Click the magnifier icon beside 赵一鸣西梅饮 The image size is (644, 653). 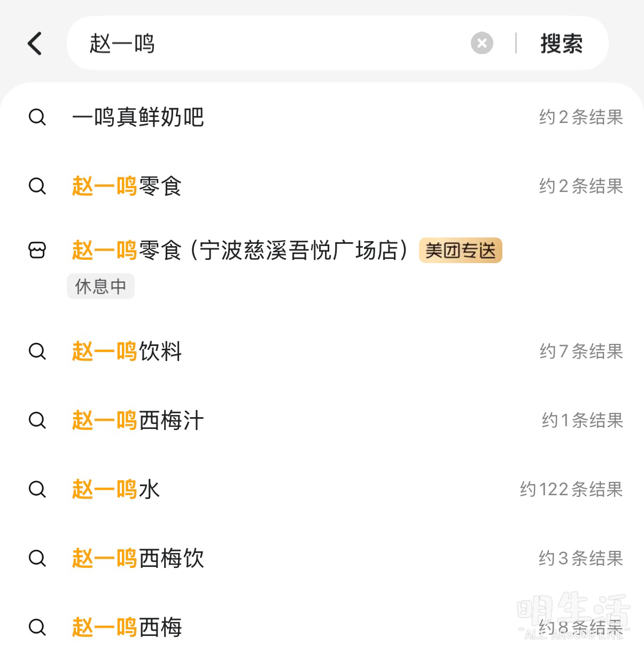point(37,558)
